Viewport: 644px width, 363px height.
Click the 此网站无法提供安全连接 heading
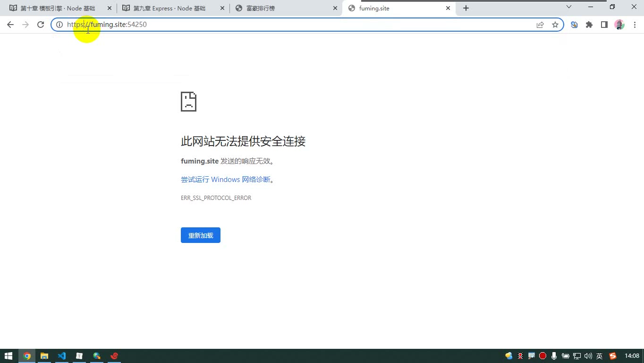tap(243, 141)
